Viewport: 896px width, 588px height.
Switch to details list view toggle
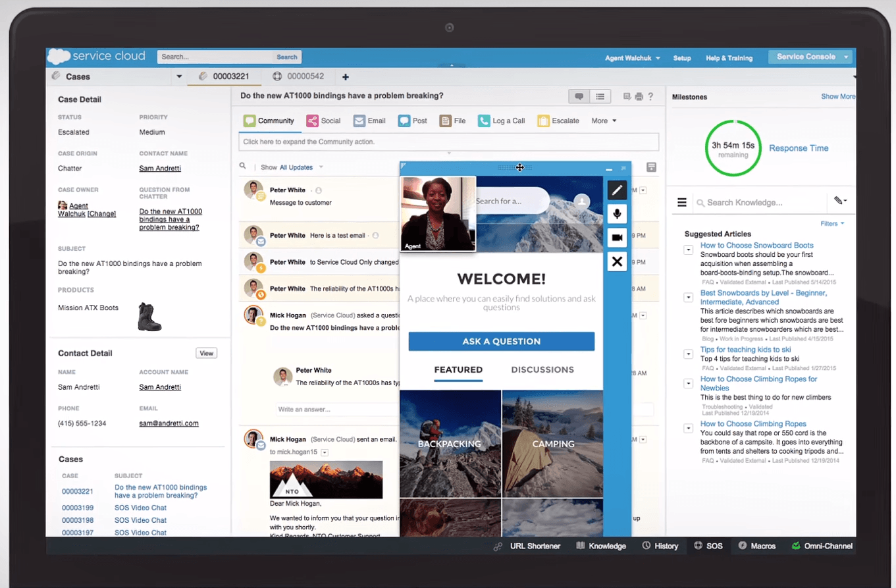600,96
